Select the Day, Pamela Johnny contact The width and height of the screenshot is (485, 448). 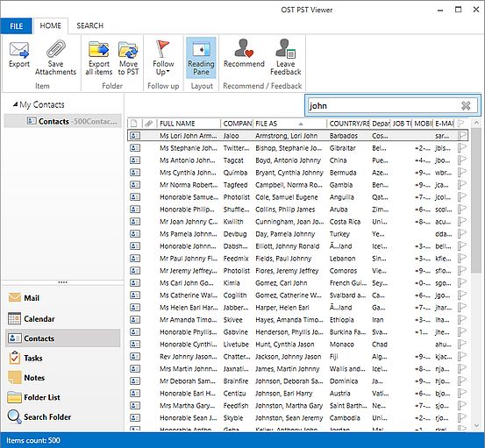coord(297,234)
